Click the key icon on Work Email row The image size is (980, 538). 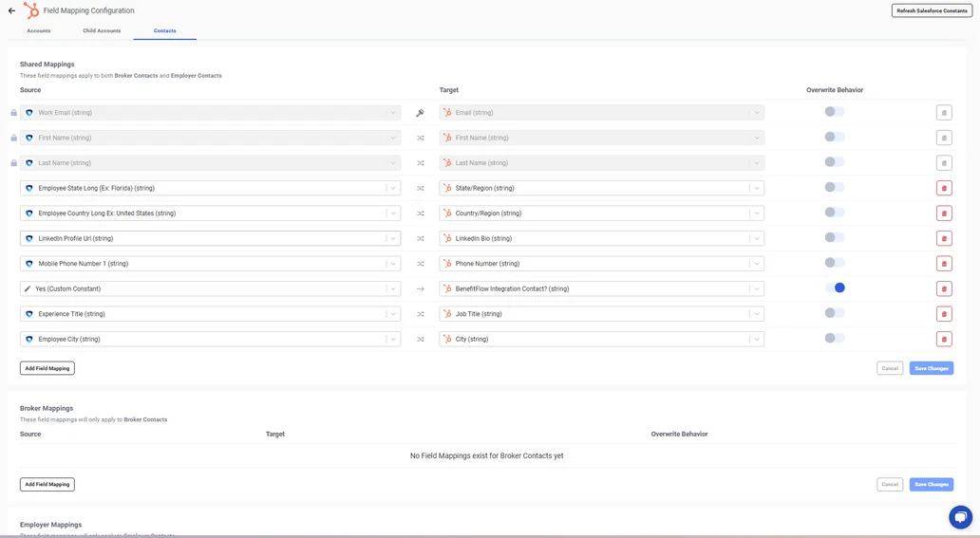pos(420,113)
